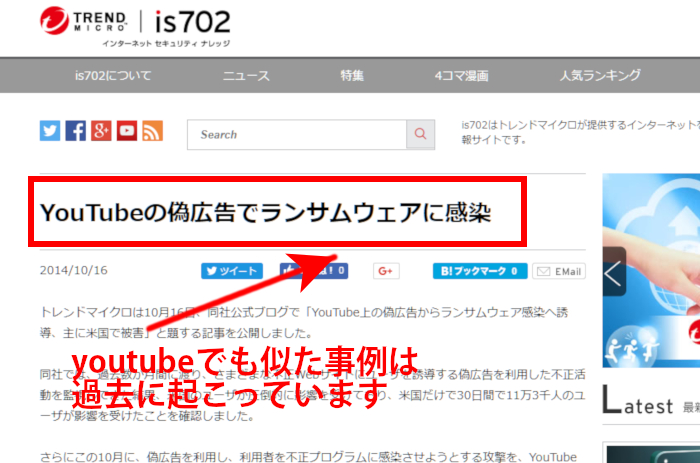Open the YouTube social icon
This screenshot has height=463, width=700.
[127, 131]
